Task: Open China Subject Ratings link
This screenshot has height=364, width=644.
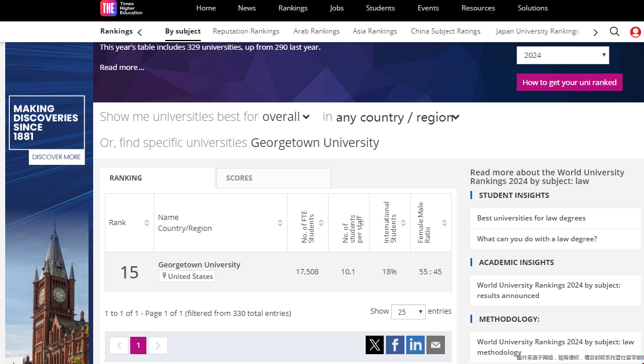Action: point(446,31)
